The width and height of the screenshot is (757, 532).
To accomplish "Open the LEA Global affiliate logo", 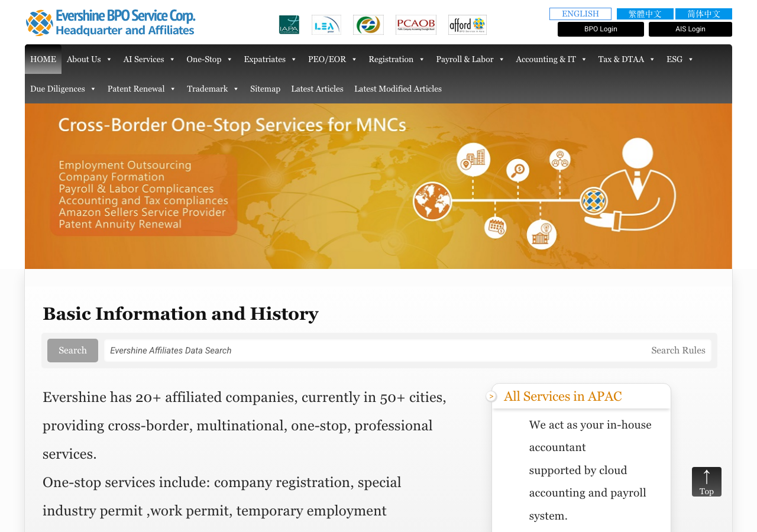I will pyautogui.click(x=326, y=25).
